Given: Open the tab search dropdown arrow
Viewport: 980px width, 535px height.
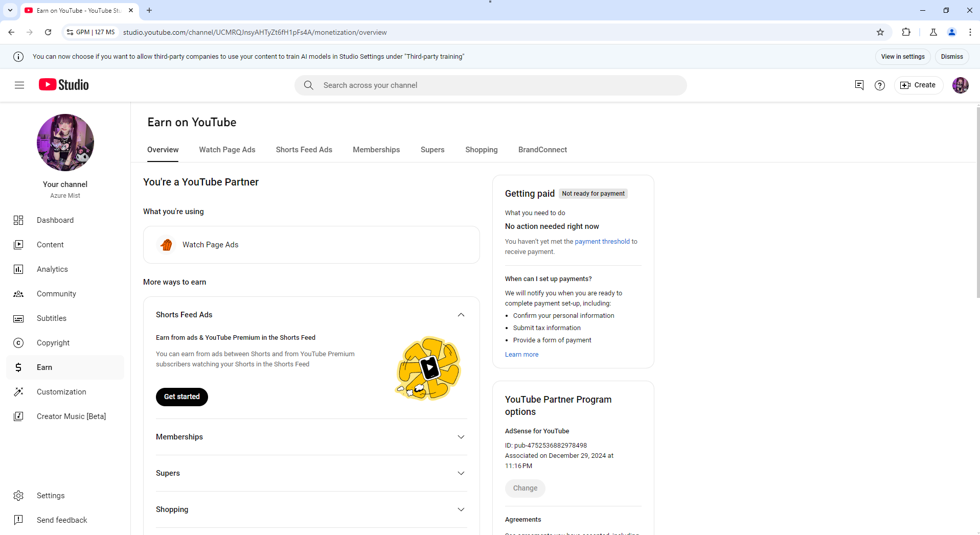Looking at the screenshot, I should (x=10, y=10).
